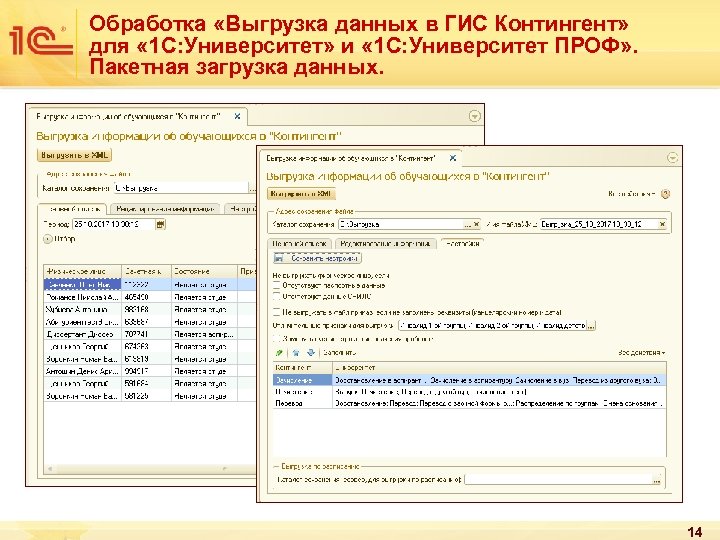The image size is (720, 540).
Task: Open round dropdown arrow at front window top-right
Action: pyautogui.click(x=672, y=158)
